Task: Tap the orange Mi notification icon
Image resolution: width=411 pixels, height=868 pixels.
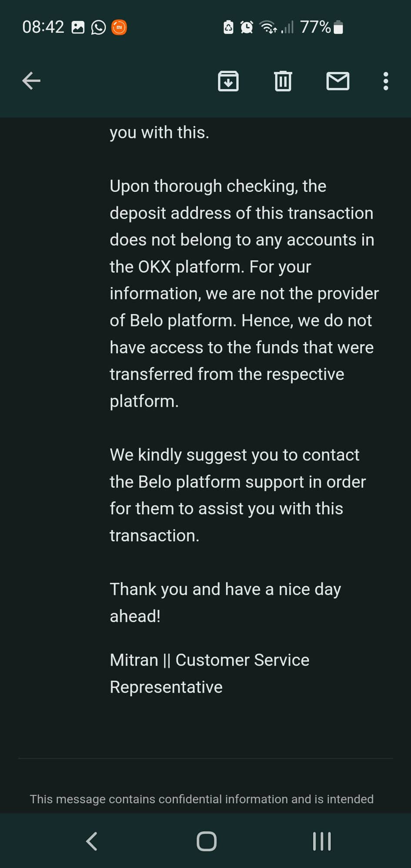Action: (x=119, y=27)
